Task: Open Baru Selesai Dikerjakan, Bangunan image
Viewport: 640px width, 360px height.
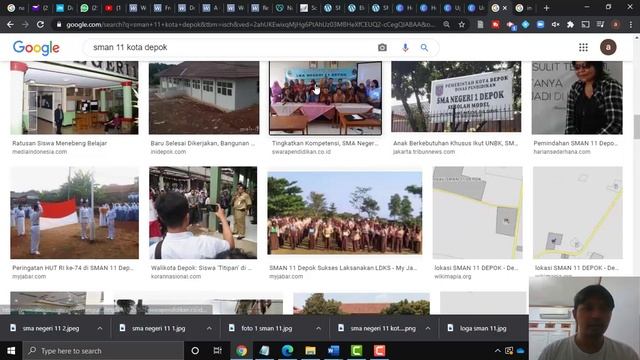Action: click(204, 98)
